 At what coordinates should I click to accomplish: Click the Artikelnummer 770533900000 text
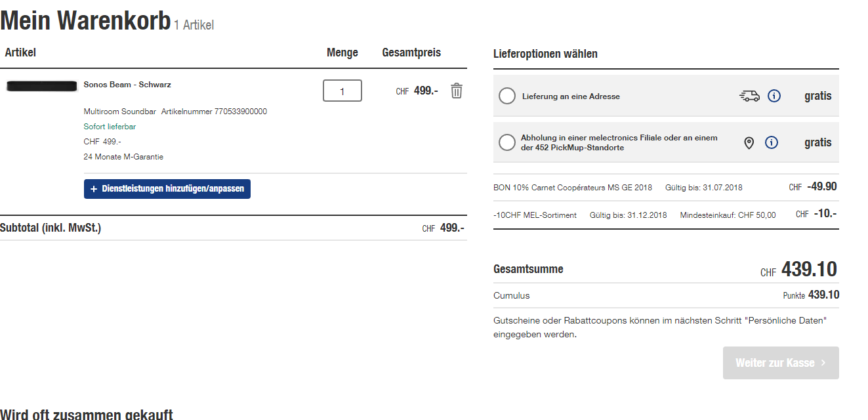click(x=214, y=112)
